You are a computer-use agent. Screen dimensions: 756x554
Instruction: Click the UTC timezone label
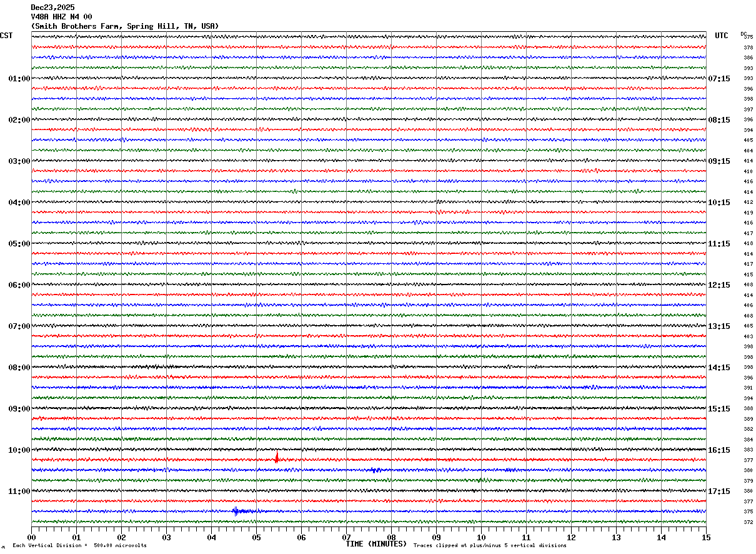pos(722,36)
